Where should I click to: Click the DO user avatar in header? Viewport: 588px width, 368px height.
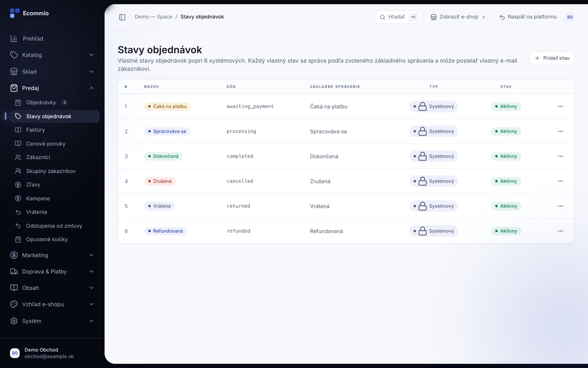point(570,17)
